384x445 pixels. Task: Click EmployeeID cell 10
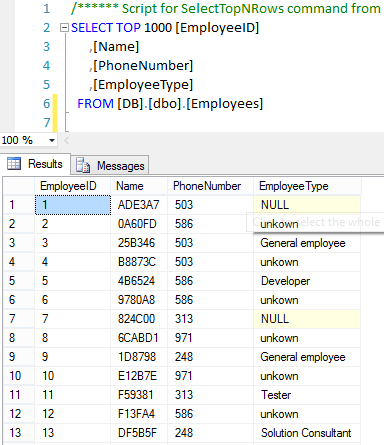click(72, 376)
